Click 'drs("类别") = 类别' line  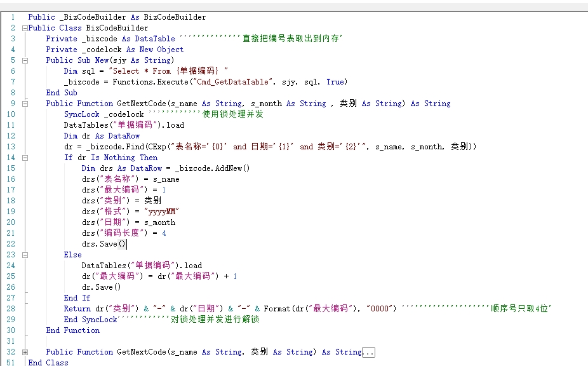point(121,201)
